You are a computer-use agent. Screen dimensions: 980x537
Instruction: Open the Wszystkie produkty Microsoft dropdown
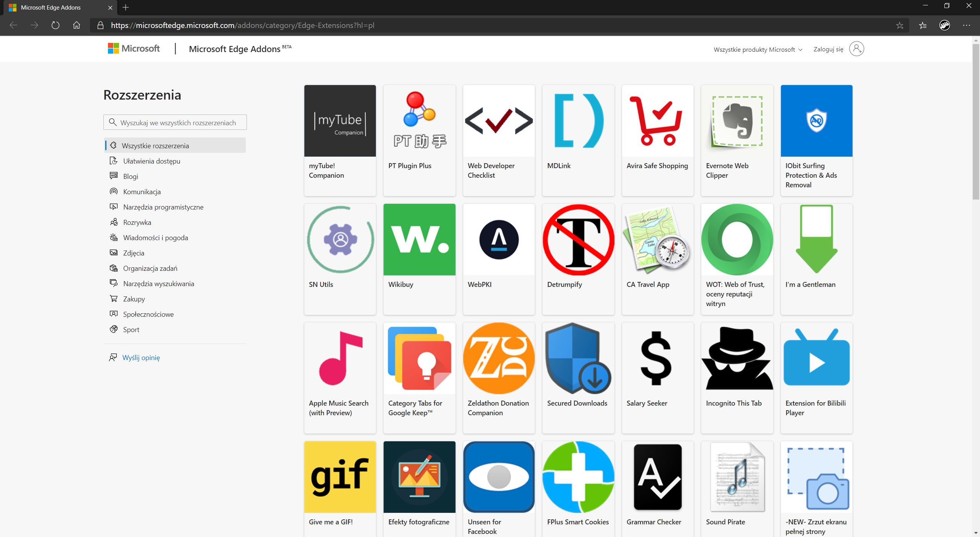[757, 49]
